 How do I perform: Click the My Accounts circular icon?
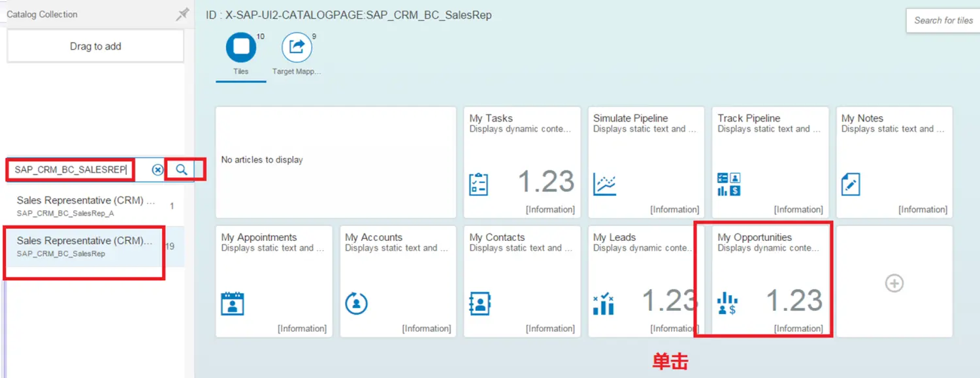pyautogui.click(x=356, y=304)
